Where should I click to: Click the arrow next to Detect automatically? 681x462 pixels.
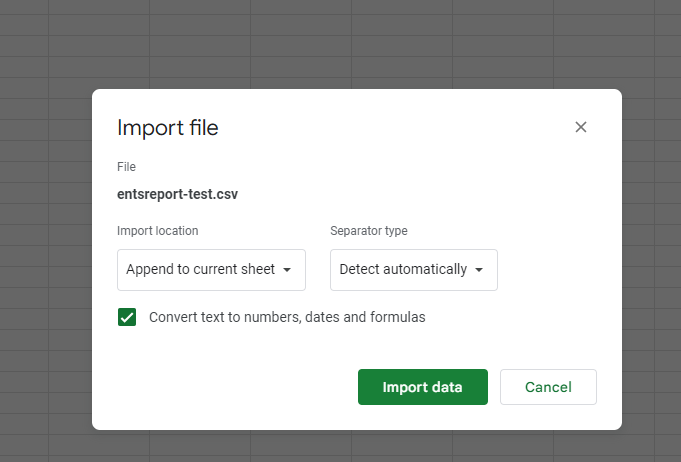point(479,270)
